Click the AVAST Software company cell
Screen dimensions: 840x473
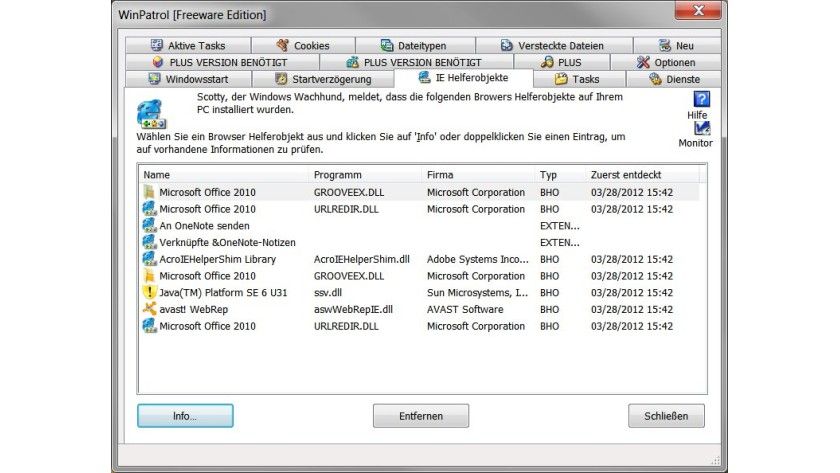click(x=465, y=309)
